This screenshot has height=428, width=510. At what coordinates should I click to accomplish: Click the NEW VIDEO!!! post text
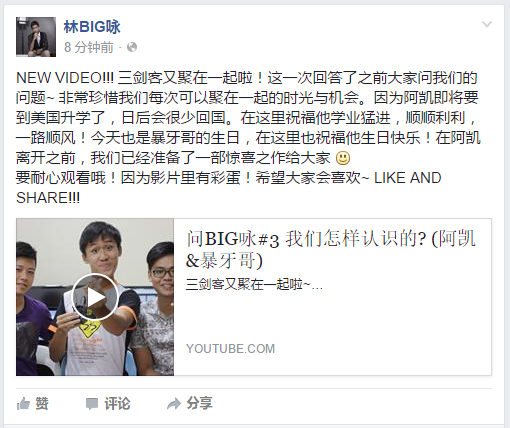pyautogui.click(x=65, y=78)
